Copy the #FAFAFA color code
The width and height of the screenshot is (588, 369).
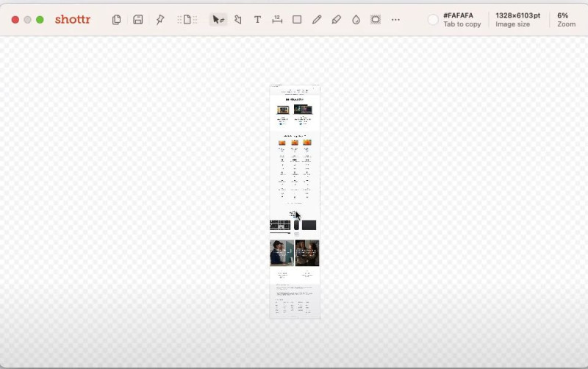pyautogui.click(x=458, y=15)
